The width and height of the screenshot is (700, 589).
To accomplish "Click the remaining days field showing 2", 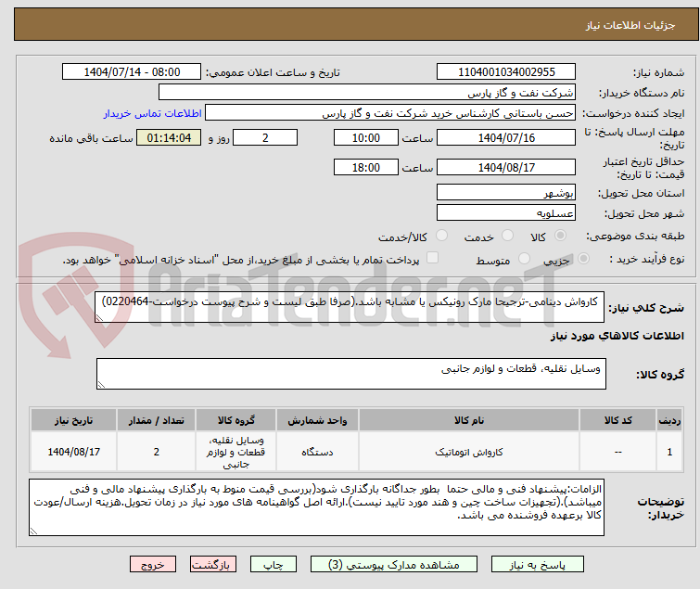I will [x=265, y=137].
